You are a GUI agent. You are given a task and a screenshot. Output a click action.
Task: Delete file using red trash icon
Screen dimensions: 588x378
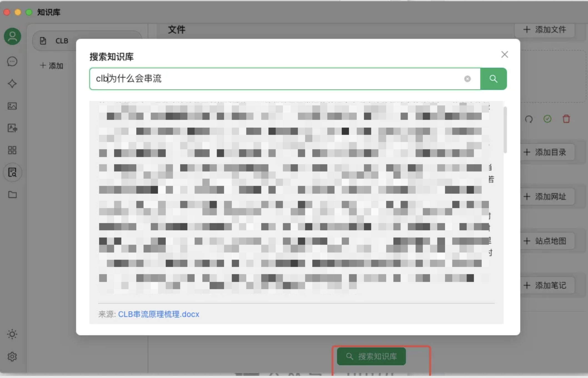[566, 119]
